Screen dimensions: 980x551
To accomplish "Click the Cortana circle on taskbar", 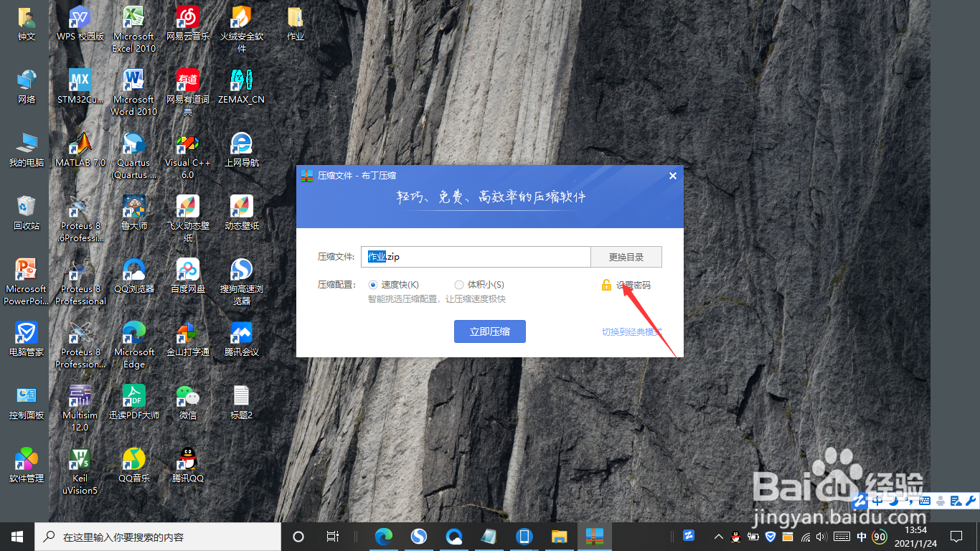I will (x=298, y=537).
